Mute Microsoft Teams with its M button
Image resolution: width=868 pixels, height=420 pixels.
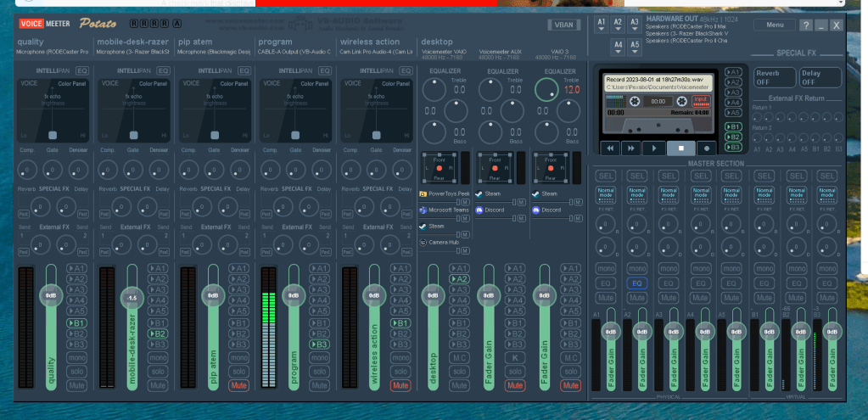[466, 219]
